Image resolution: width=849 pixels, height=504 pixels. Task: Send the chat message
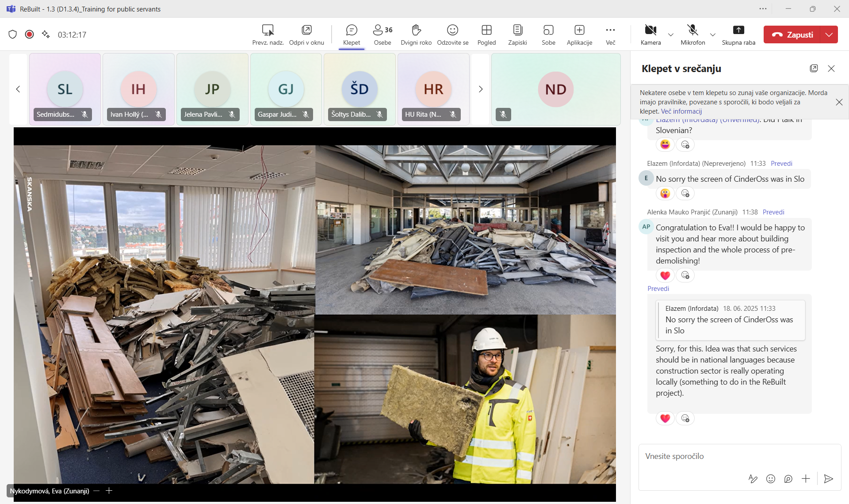pos(829,479)
